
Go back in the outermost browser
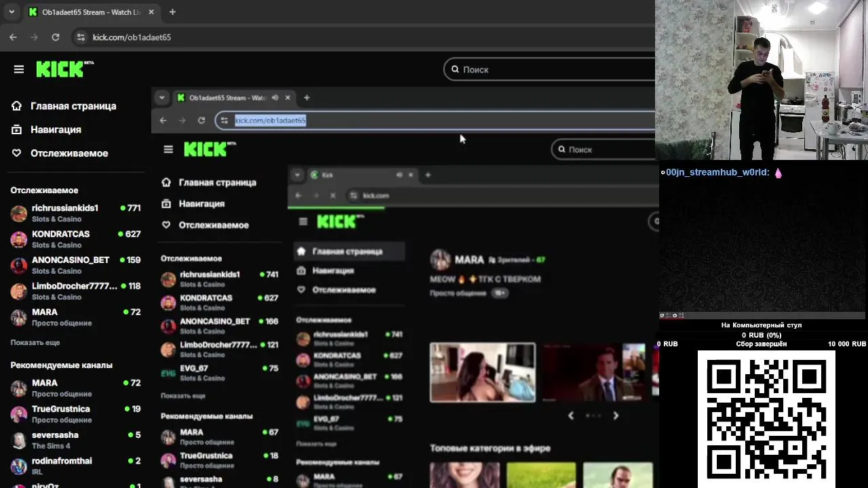click(13, 37)
